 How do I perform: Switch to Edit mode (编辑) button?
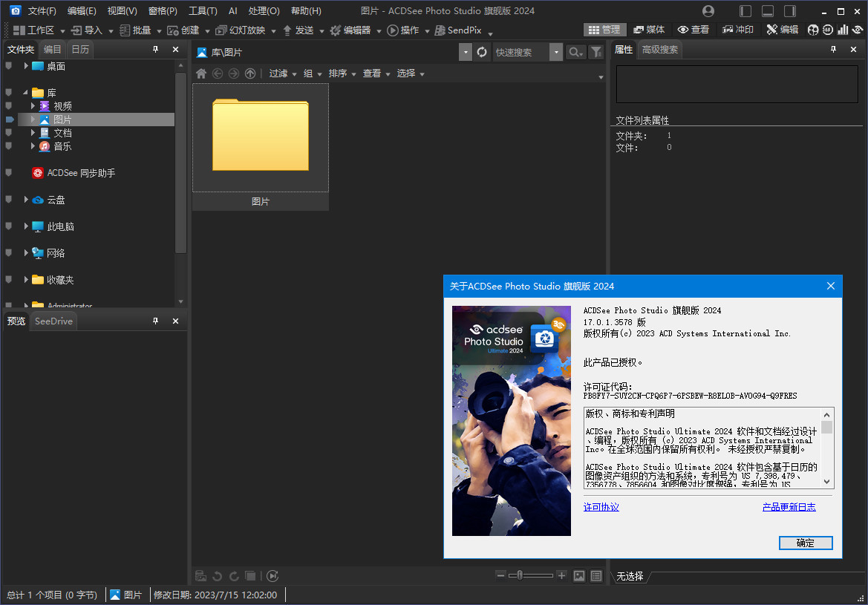783,30
